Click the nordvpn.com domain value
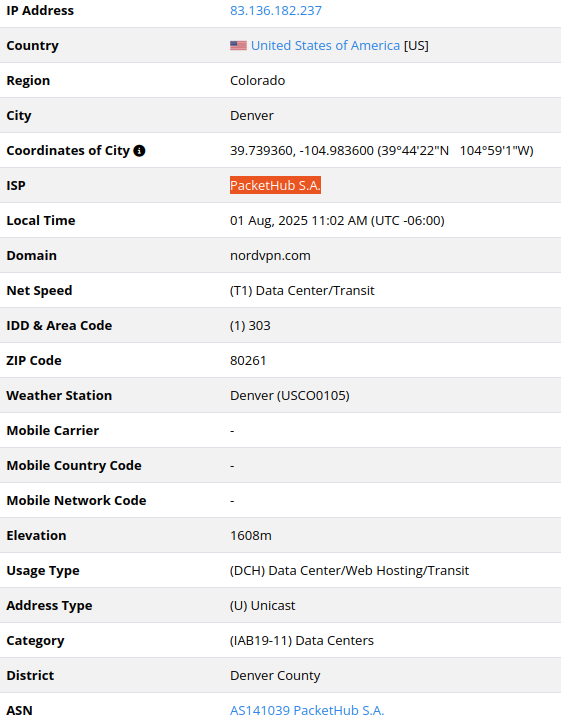The image size is (561, 726). pos(270,256)
